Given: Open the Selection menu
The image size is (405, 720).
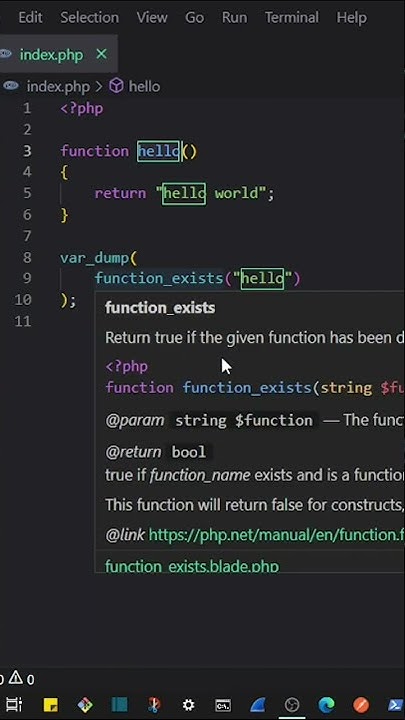Looking at the screenshot, I should pos(90,17).
